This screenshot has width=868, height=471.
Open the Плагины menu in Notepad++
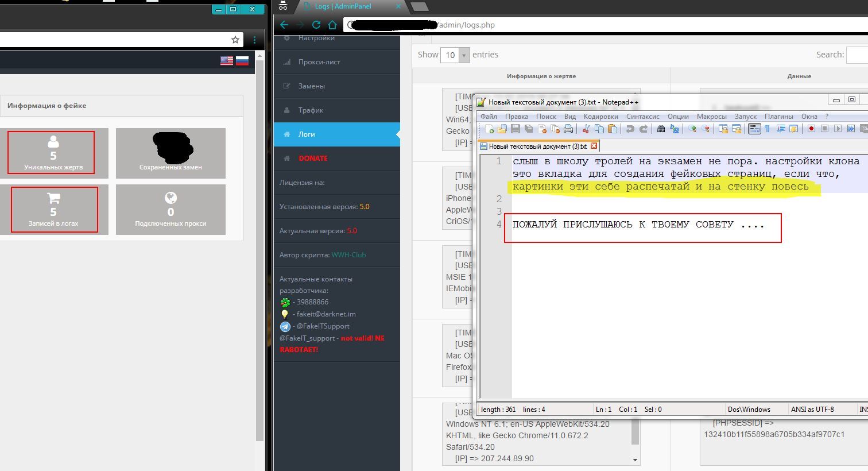pos(779,117)
